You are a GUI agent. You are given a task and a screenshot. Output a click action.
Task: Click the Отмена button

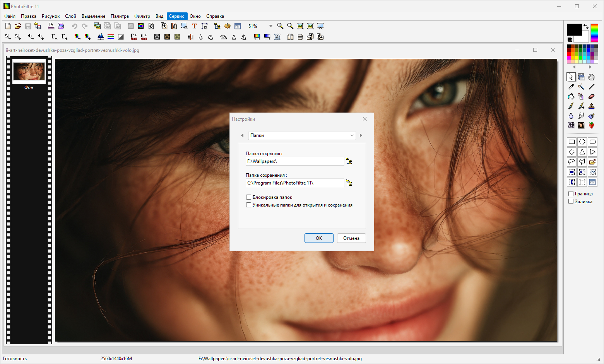click(x=351, y=238)
